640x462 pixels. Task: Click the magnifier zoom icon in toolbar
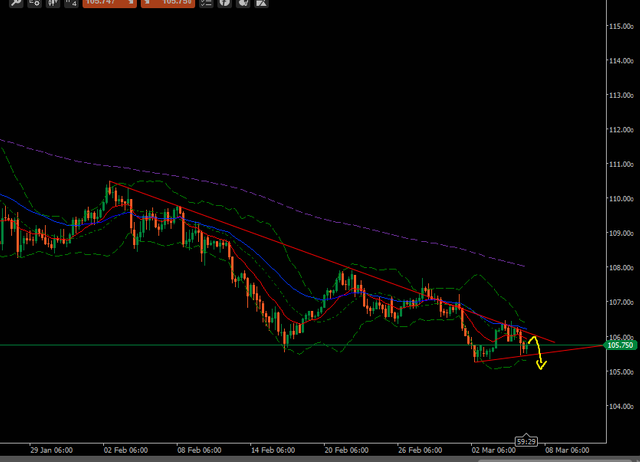pos(16,3)
